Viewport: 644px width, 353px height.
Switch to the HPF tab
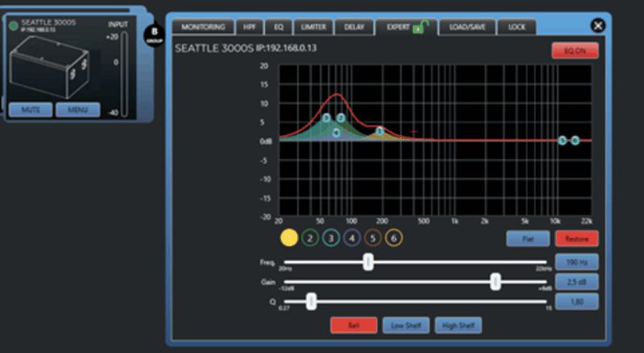click(x=250, y=27)
